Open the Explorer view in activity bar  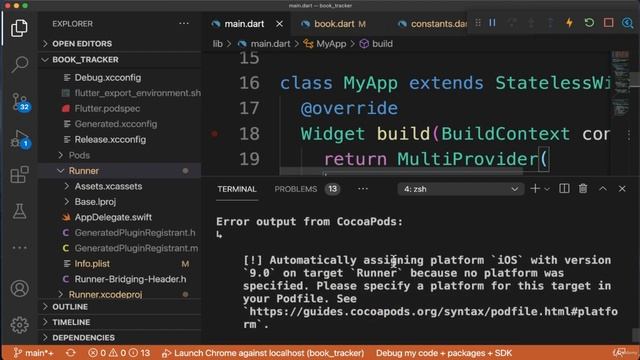(19, 28)
